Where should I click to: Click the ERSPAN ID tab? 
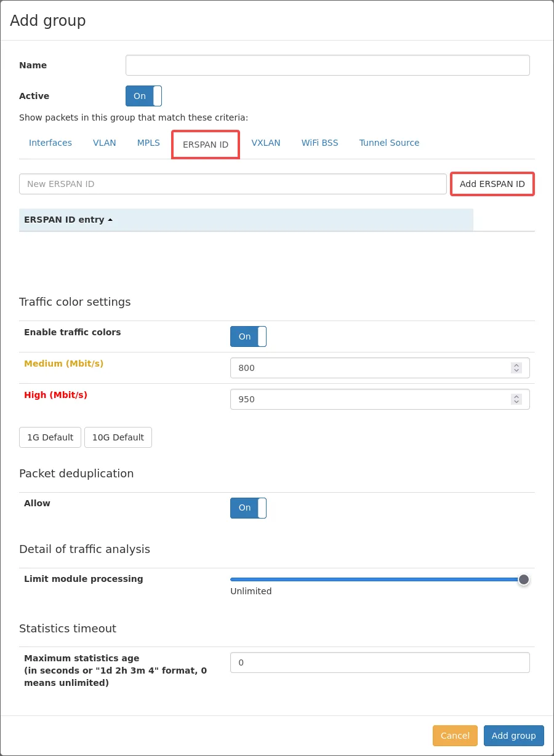pos(206,145)
